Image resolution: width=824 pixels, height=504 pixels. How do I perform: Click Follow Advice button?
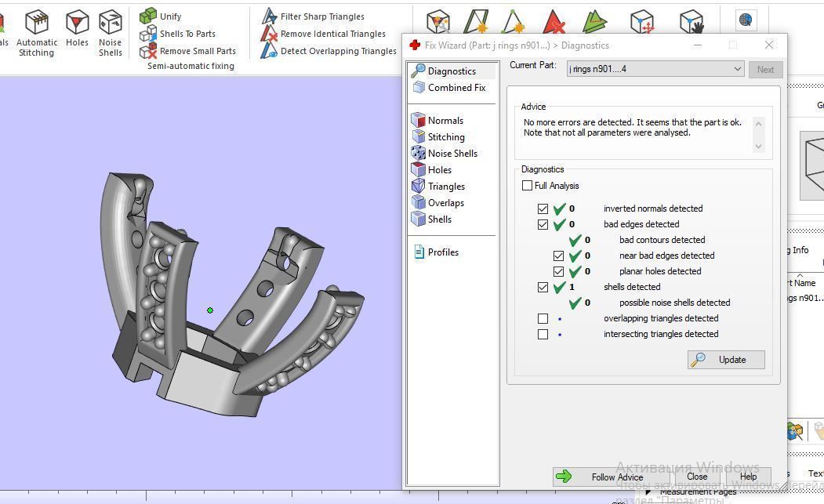612,477
